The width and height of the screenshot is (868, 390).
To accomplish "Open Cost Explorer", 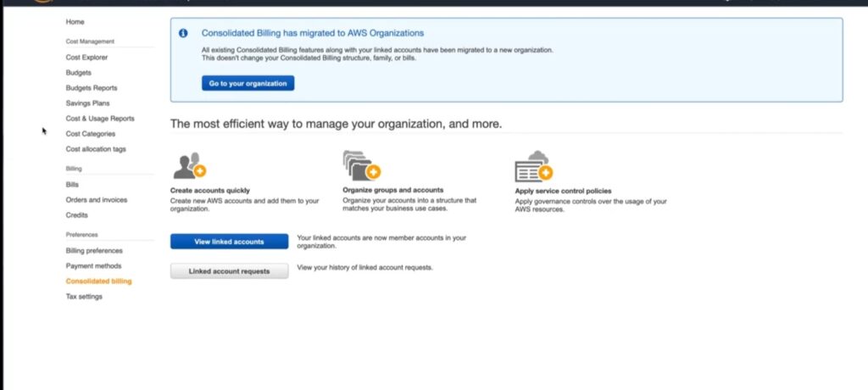I will tap(87, 58).
